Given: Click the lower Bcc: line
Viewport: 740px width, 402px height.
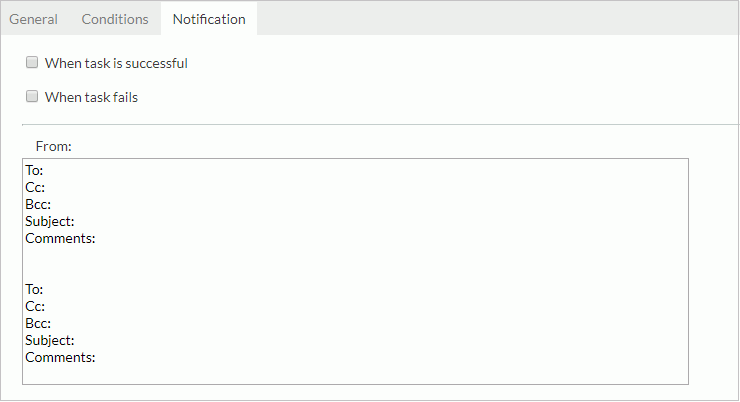Looking at the screenshot, I should pyautogui.click(x=38, y=323).
